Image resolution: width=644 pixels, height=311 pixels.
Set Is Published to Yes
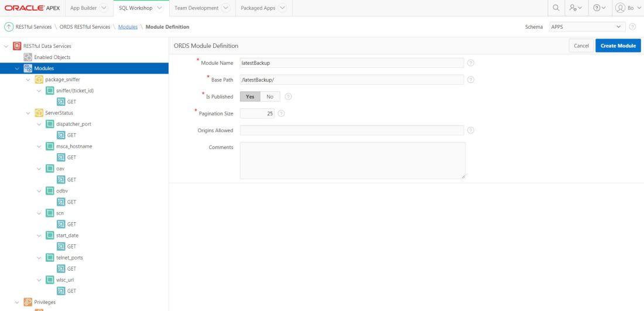(x=250, y=96)
